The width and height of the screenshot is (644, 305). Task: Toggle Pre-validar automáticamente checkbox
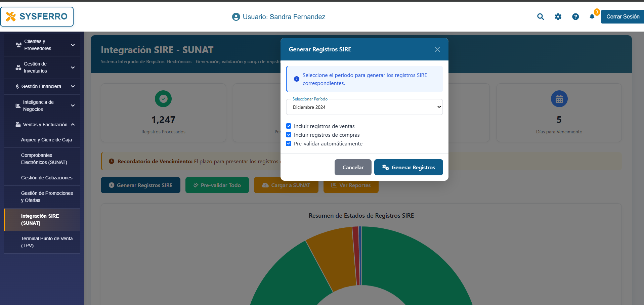[x=289, y=143]
